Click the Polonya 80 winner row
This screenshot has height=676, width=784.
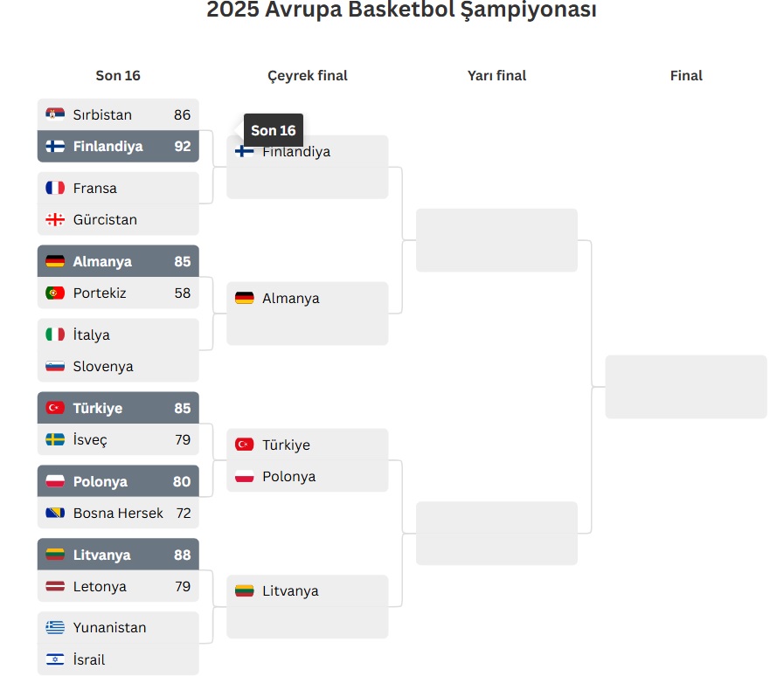coord(118,481)
